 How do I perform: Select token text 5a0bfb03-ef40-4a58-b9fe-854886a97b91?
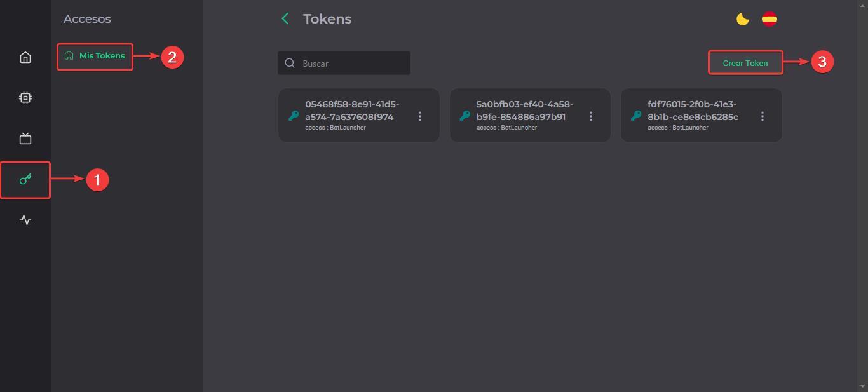[525, 111]
